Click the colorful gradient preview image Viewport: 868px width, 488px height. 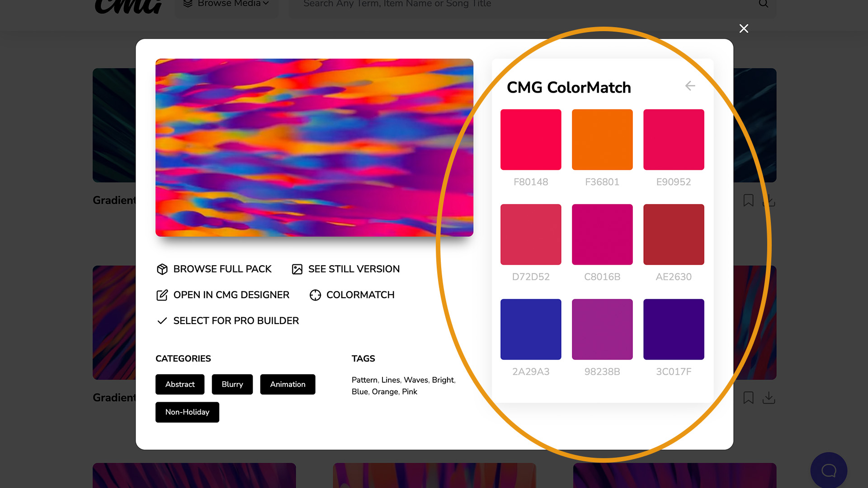(x=314, y=148)
